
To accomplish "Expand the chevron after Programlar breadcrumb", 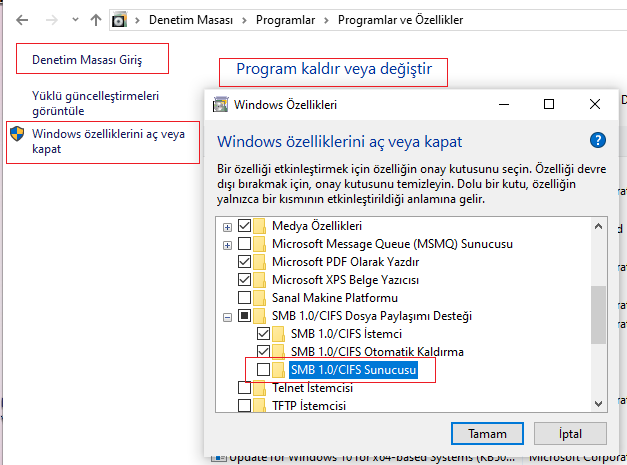I will coord(326,20).
